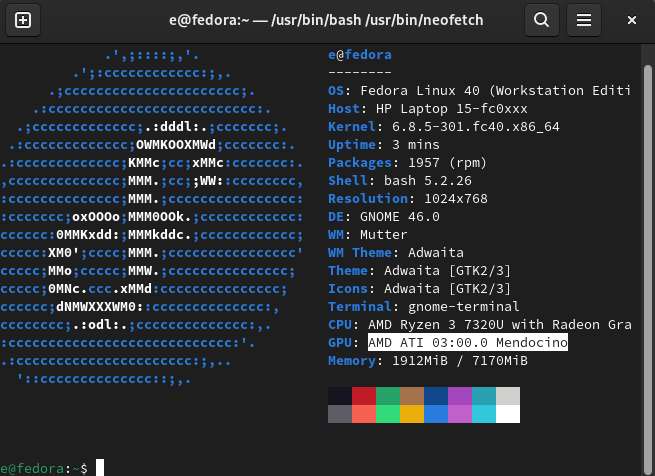Click the terminal cursor block at the prompt
655x476 pixels.
pos(100,468)
